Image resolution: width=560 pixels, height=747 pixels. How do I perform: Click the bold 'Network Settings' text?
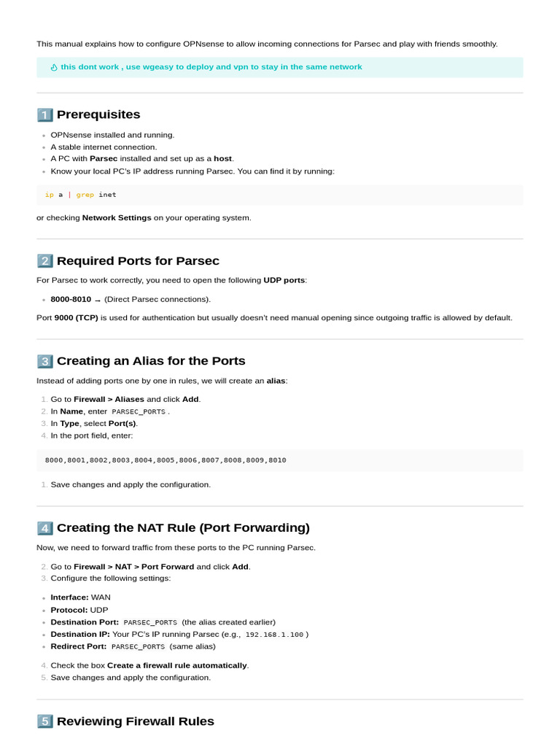coord(117,217)
